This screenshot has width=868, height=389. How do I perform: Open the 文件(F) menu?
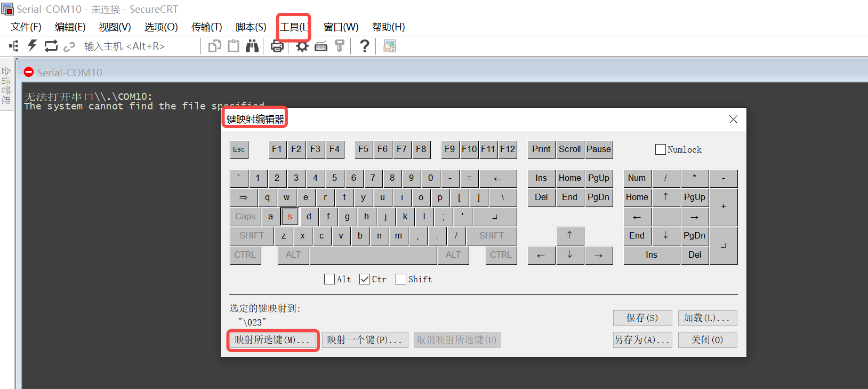pos(26,27)
